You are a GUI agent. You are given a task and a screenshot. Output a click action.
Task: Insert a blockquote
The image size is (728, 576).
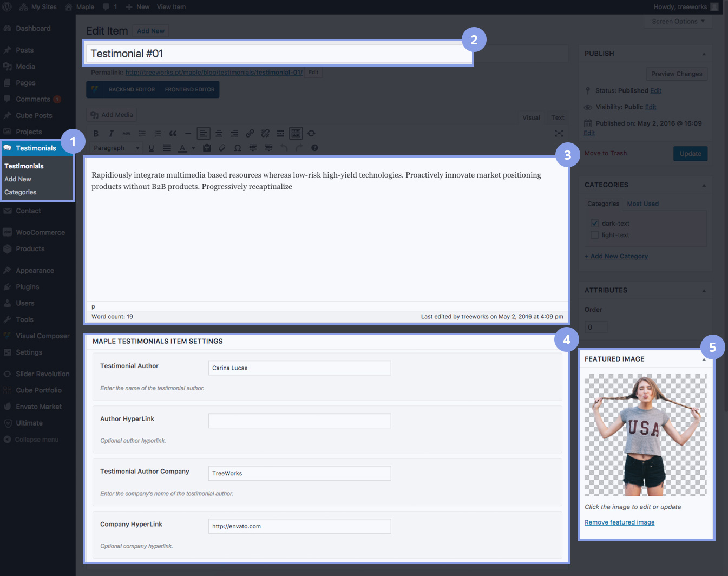click(173, 134)
